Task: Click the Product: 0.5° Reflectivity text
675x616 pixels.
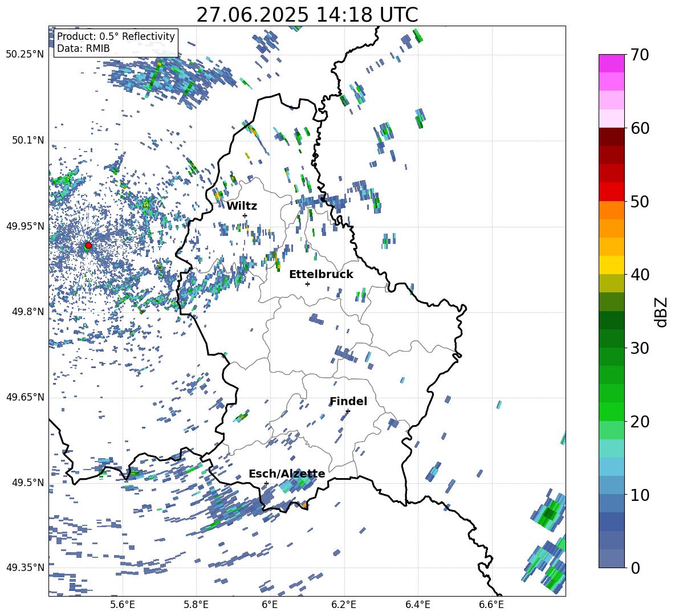Action: pyautogui.click(x=116, y=36)
